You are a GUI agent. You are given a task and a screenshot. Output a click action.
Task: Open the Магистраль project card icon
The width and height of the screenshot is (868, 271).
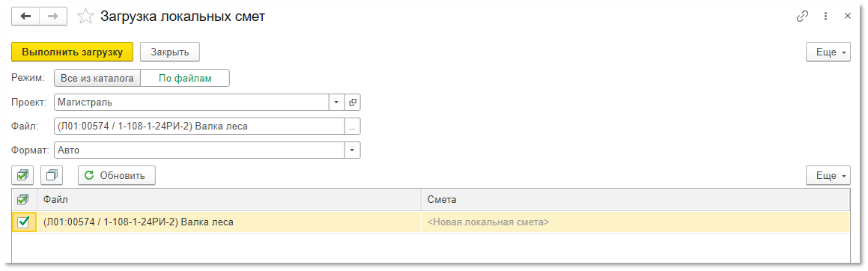coord(353,103)
